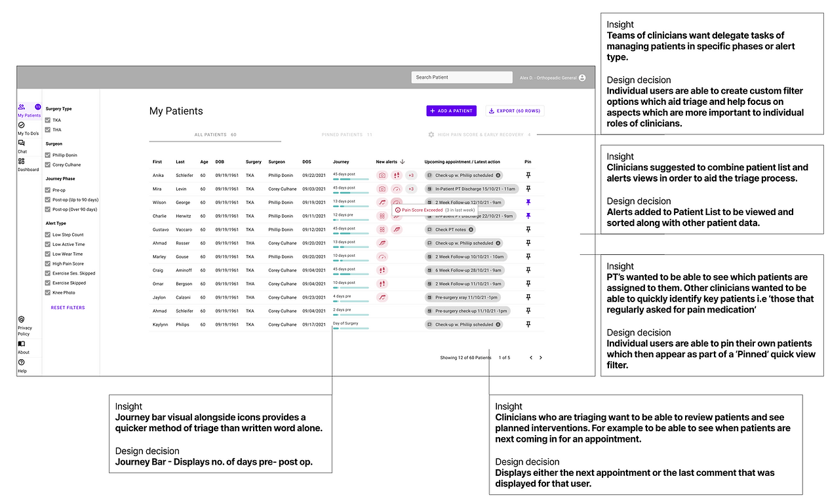The width and height of the screenshot is (828, 504).
Task: Open My Patients in the sidebar
Action: (x=29, y=110)
